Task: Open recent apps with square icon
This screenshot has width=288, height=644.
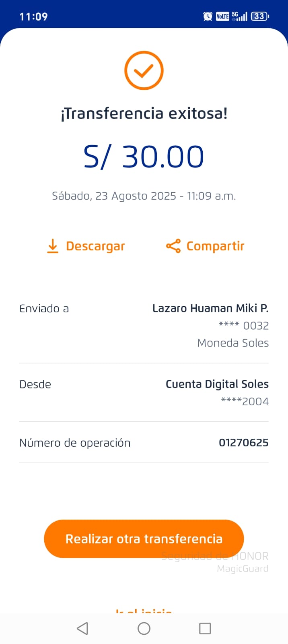Action: pos(205,628)
